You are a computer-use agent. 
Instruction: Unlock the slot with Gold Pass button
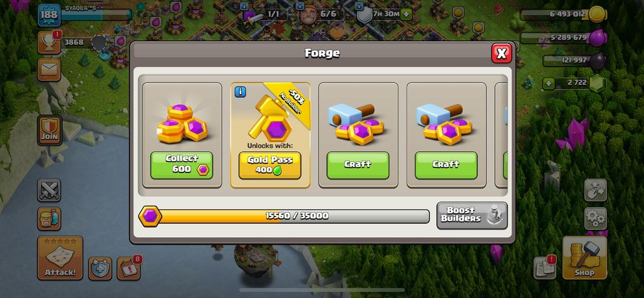pyautogui.click(x=270, y=165)
